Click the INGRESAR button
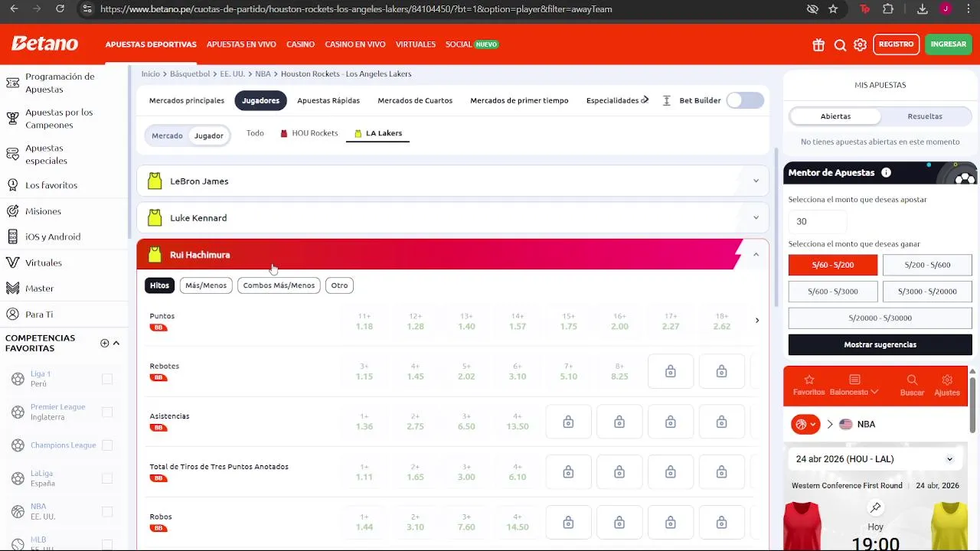 pos(949,44)
